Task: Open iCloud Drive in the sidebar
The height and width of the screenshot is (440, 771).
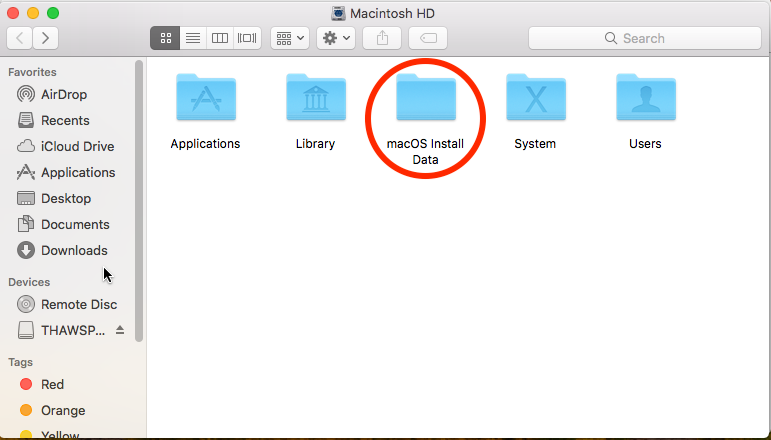Action: click(65, 147)
